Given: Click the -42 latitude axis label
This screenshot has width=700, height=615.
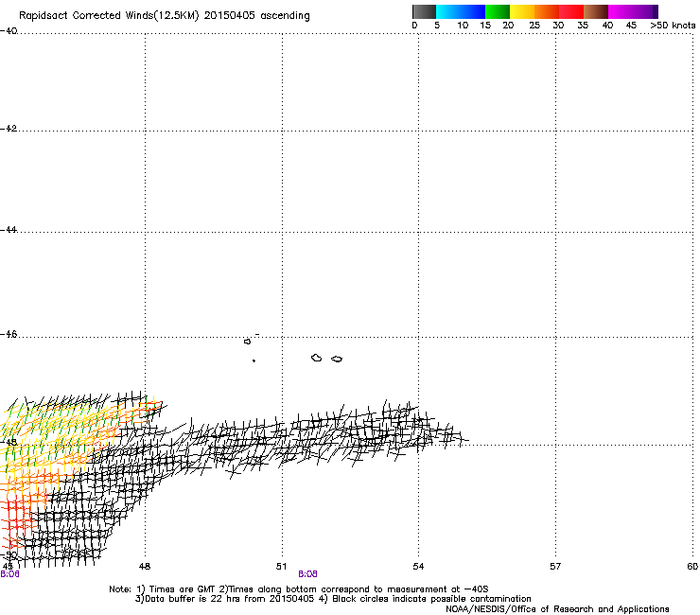Looking at the screenshot, I should (x=9, y=129).
